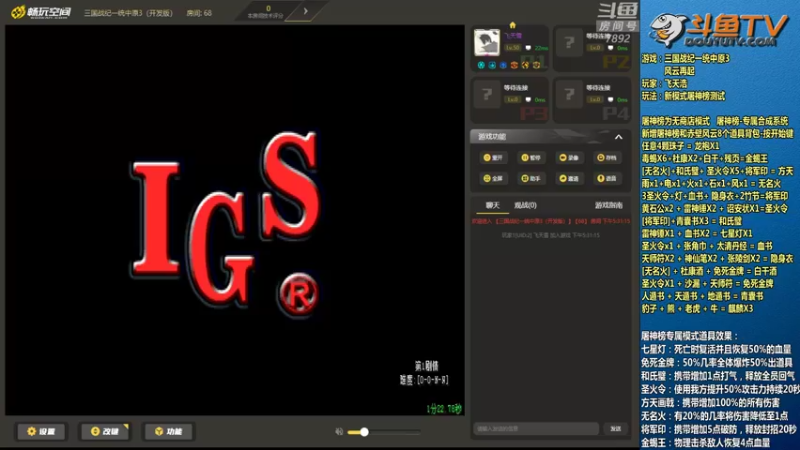Click the 飞天雪 player name in the P1 slot

pyautogui.click(x=513, y=36)
